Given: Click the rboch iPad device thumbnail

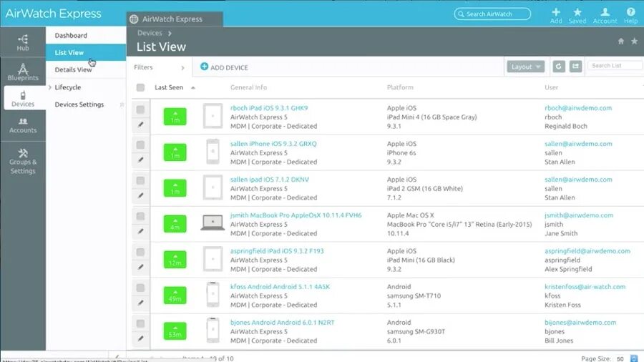Looking at the screenshot, I should pos(213,116).
